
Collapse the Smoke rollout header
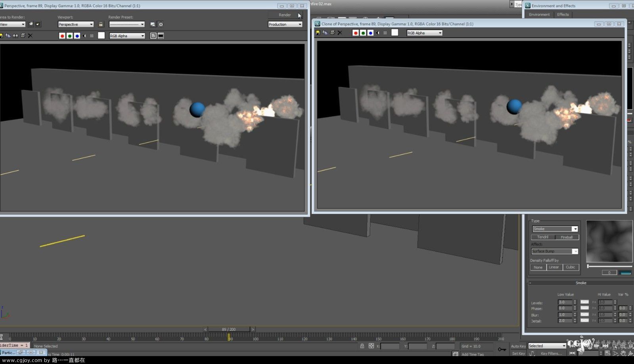coord(581,283)
